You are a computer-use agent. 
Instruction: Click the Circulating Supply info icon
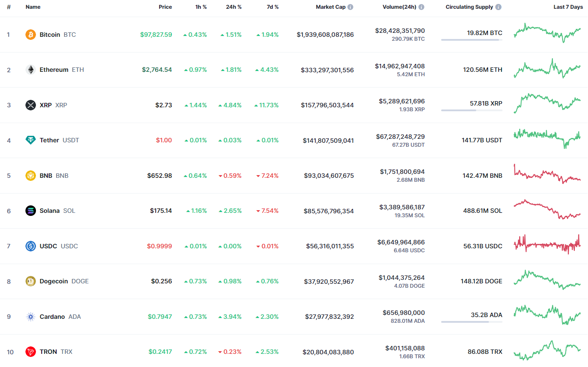[499, 7]
